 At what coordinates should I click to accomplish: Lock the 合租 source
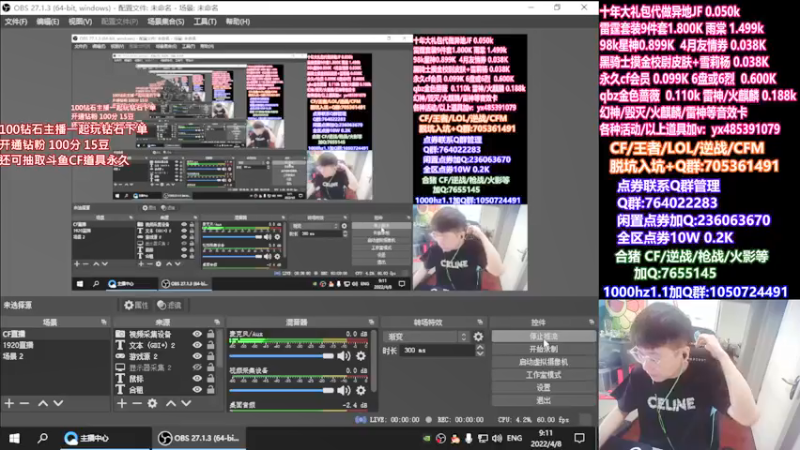pos(210,390)
